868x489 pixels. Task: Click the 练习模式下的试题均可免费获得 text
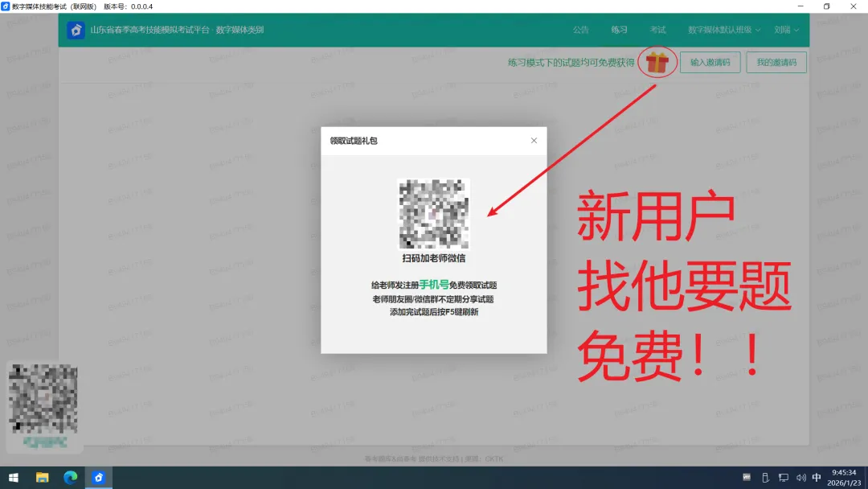[x=571, y=63]
